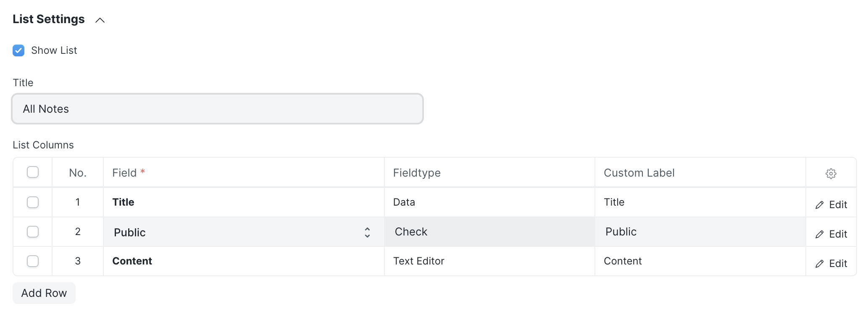This screenshot has width=868, height=312.
Task: Click the Title field cell in row 1
Action: point(244,202)
